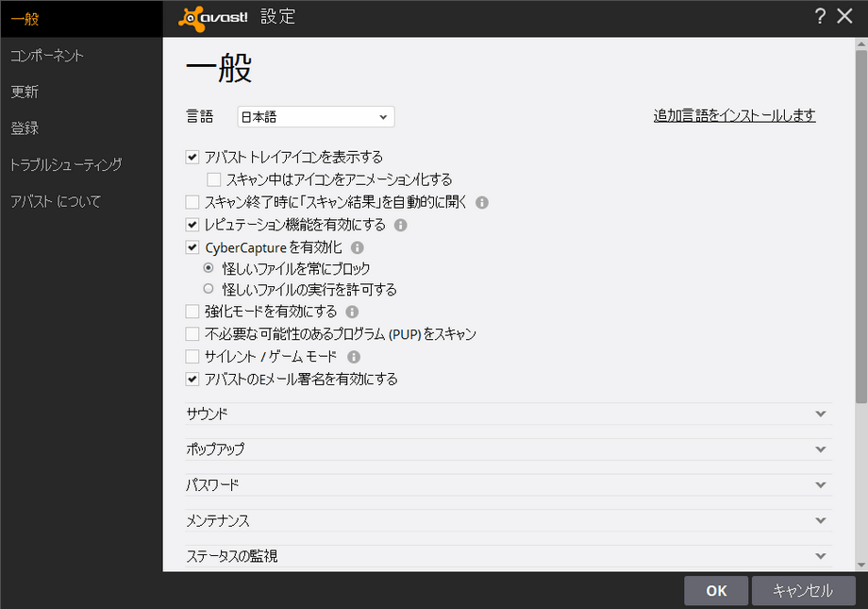Enable スキャン中はアイコンをアニメーション化する checkbox
Image resolution: width=868 pixels, height=609 pixels.
[x=213, y=179]
